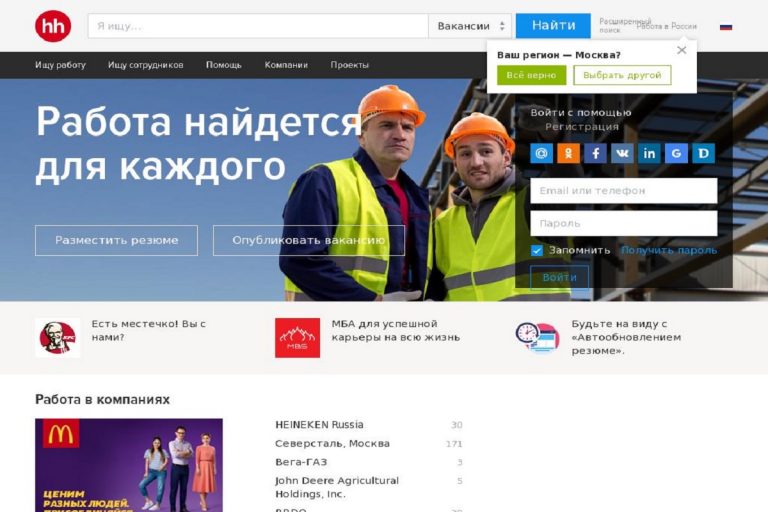Screen dimensions: 768x512
Task: Open the resume auto-update icon
Action: point(537,338)
